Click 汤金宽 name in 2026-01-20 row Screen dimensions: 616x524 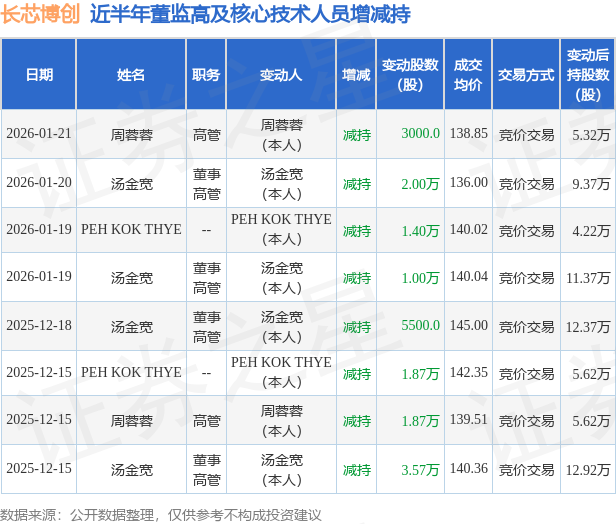[x=132, y=184]
